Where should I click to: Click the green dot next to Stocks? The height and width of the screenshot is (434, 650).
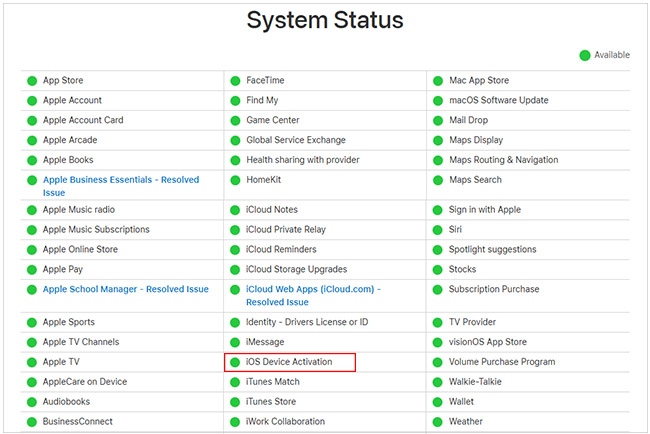pyautogui.click(x=438, y=270)
